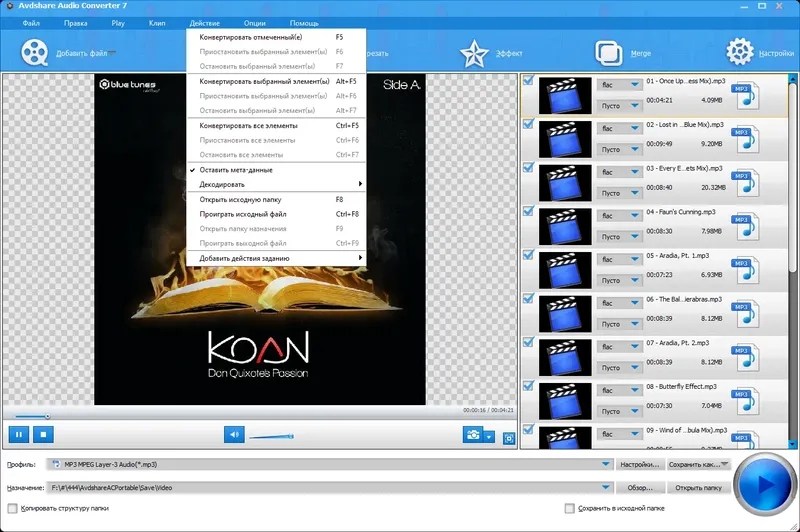Open the Правка menu
This screenshot has height=532, width=800.
(x=76, y=23)
